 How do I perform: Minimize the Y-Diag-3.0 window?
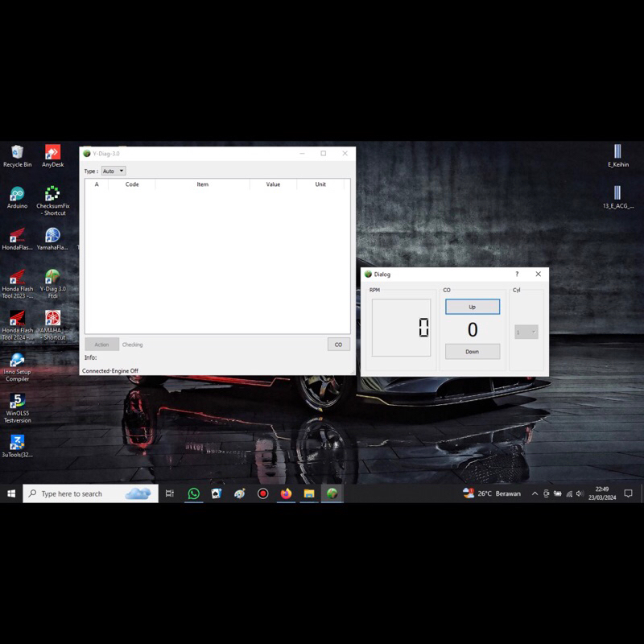[x=303, y=153]
